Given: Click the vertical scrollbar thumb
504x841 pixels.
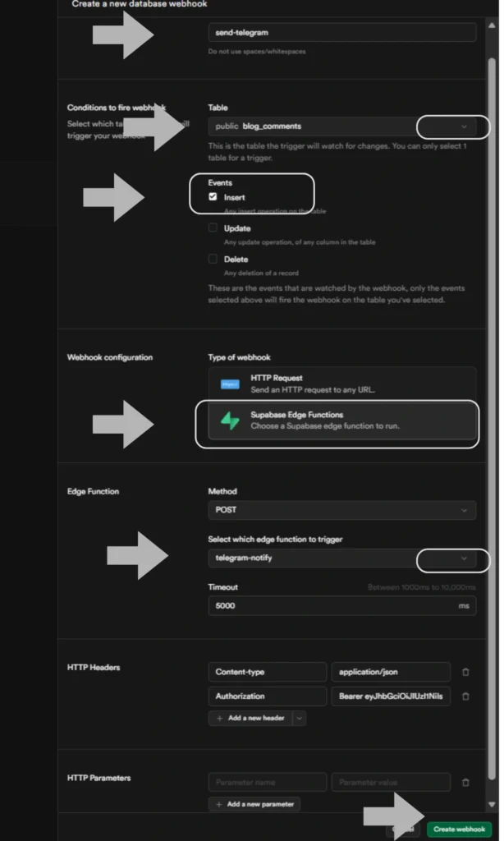Looking at the screenshot, I should point(492,418).
